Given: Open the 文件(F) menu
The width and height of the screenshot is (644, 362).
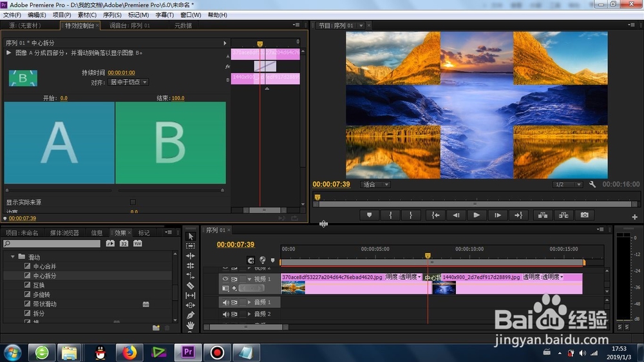Looking at the screenshot, I should (x=12, y=15).
